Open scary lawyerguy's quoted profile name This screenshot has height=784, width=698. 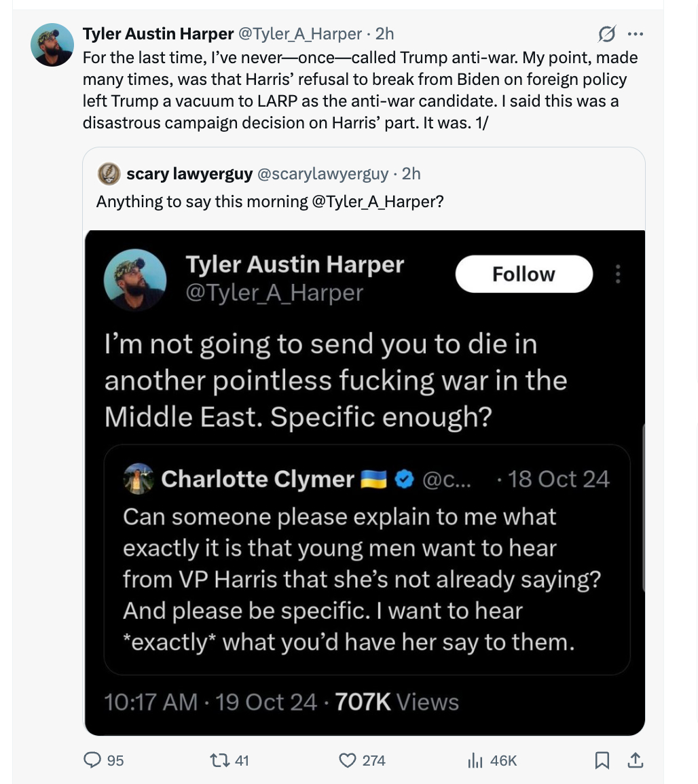(x=189, y=174)
